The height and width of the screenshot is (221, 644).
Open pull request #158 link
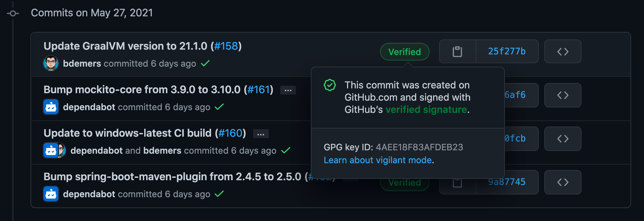pyautogui.click(x=226, y=46)
